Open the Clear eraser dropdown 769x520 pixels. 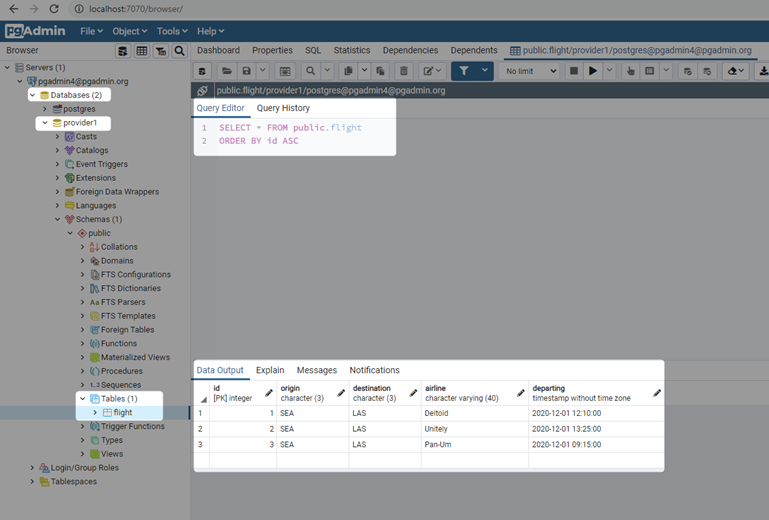(x=736, y=71)
